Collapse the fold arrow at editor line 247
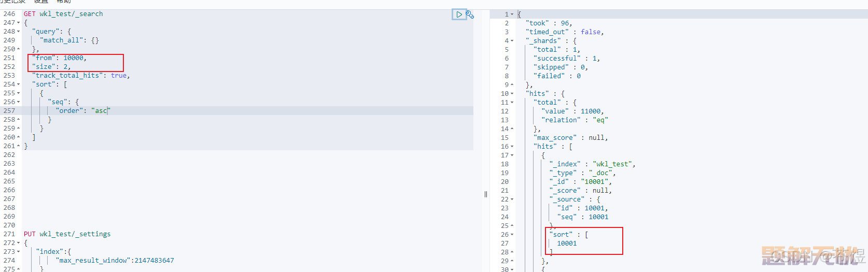Image resolution: width=868 pixels, height=272 pixels. point(19,23)
